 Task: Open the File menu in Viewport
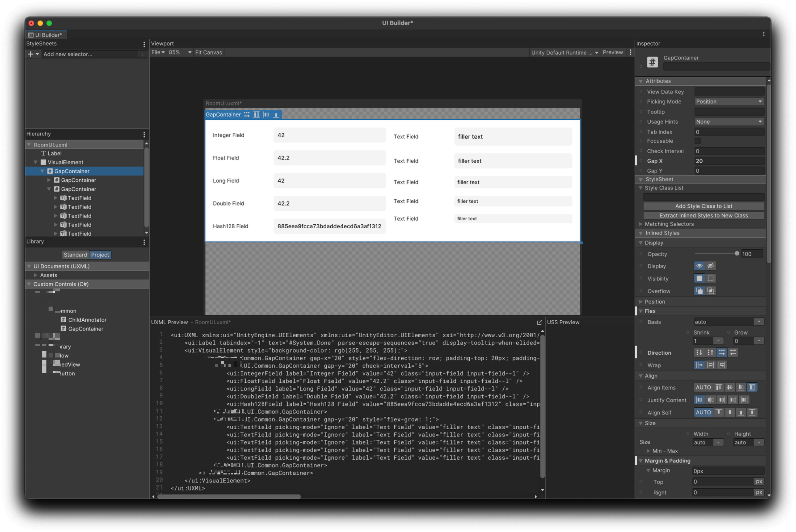click(158, 52)
